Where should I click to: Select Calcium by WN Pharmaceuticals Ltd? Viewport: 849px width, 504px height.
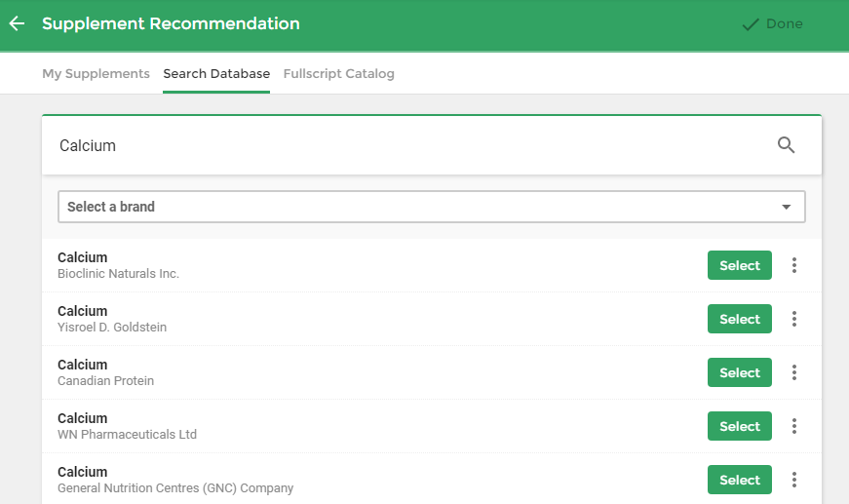(x=739, y=426)
